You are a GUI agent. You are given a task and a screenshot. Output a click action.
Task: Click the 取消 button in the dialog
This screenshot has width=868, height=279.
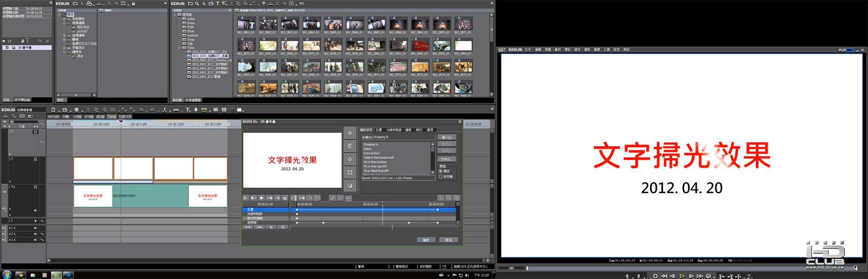(x=448, y=240)
